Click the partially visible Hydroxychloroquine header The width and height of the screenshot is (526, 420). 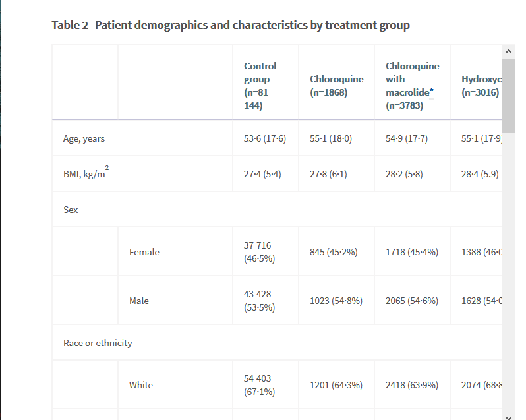(x=480, y=86)
